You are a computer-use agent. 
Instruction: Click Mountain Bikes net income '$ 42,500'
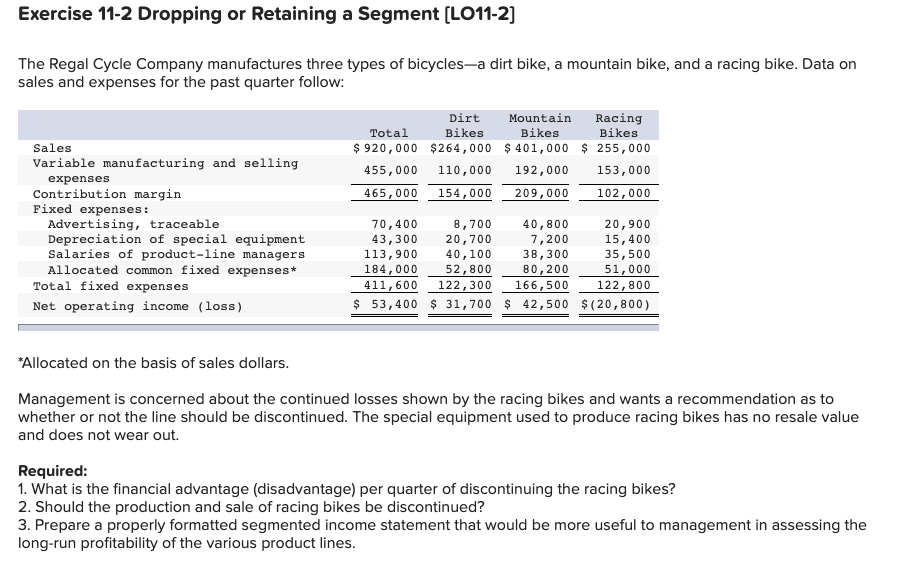(x=536, y=304)
